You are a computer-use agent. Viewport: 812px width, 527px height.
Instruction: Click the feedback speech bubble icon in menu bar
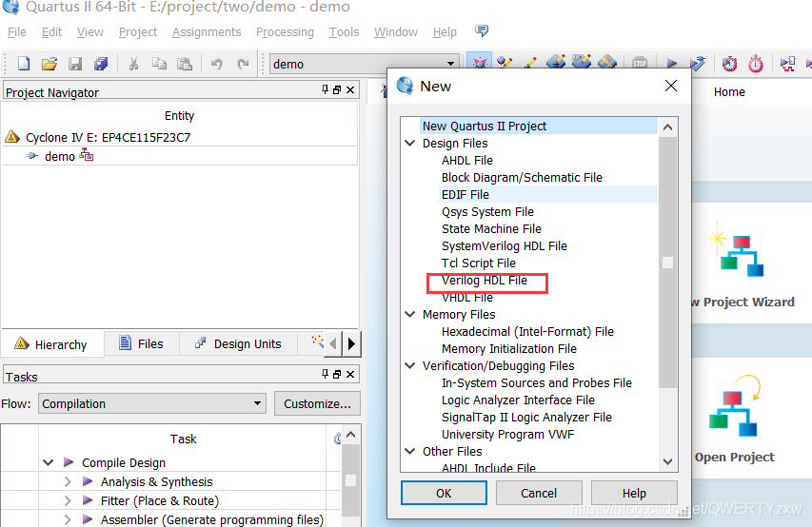point(482,30)
